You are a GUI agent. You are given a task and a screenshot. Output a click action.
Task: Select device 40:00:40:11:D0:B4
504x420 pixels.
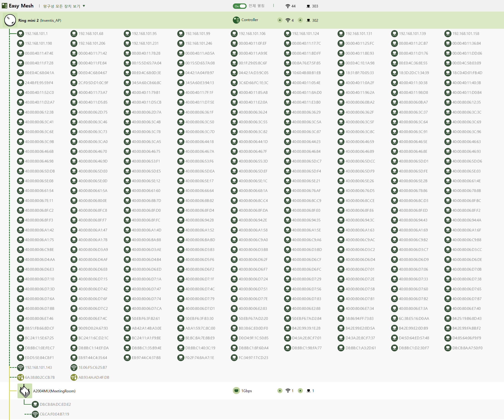point(467,92)
